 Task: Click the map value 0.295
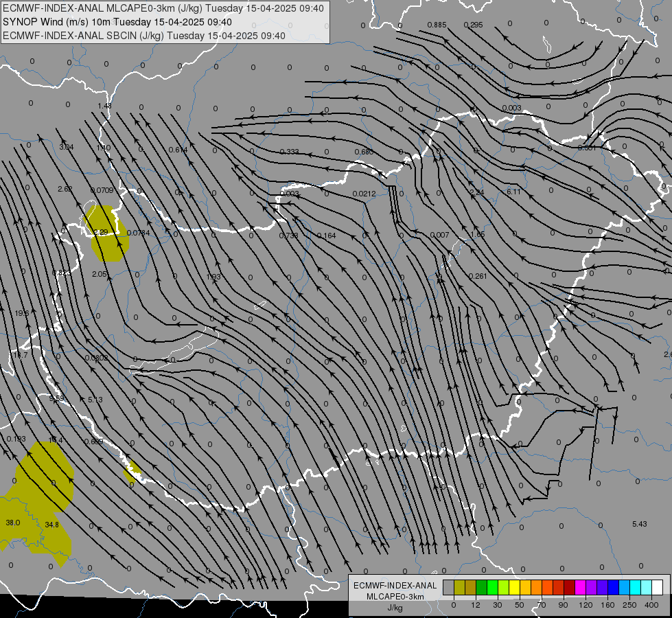pyautogui.click(x=473, y=25)
